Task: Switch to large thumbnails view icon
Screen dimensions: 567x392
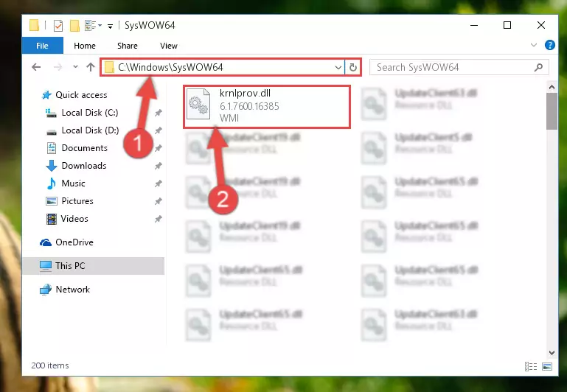Action: (547, 366)
